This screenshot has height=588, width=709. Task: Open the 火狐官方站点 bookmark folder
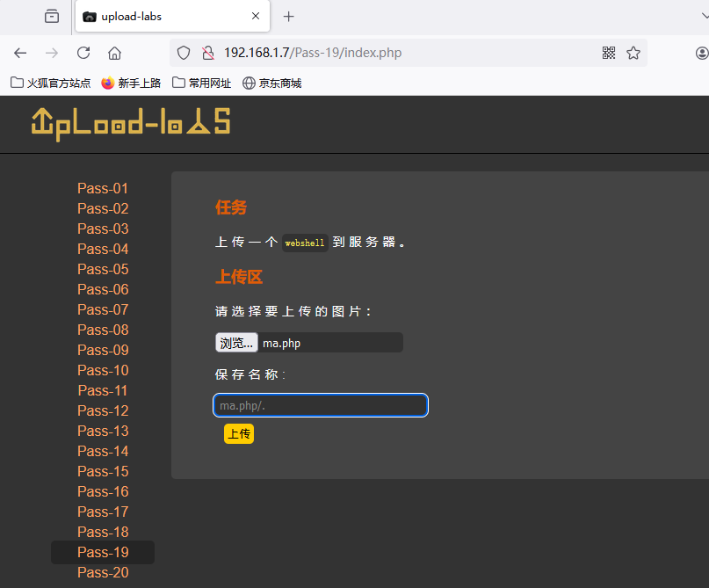click(x=51, y=83)
